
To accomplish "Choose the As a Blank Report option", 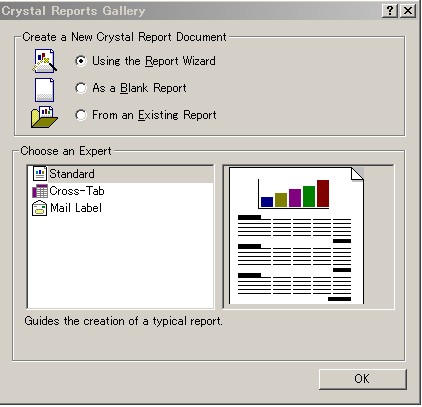I will coord(81,88).
